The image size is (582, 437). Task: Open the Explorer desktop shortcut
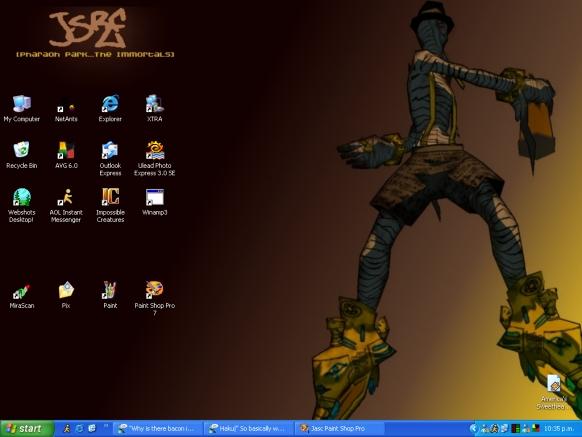pyautogui.click(x=110, y=108)
